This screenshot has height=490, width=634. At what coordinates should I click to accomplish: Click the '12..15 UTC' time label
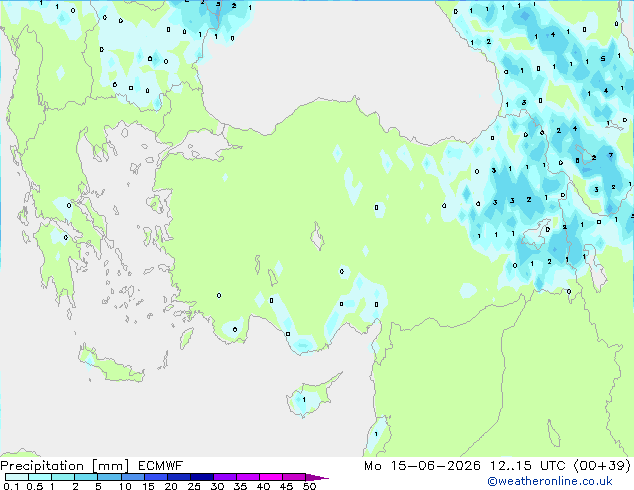point(528,466)
